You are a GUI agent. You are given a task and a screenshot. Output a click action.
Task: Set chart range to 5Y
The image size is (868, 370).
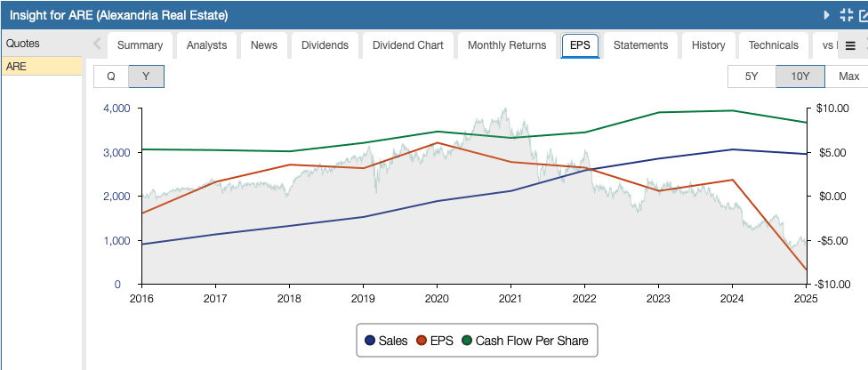click(751, 76)
